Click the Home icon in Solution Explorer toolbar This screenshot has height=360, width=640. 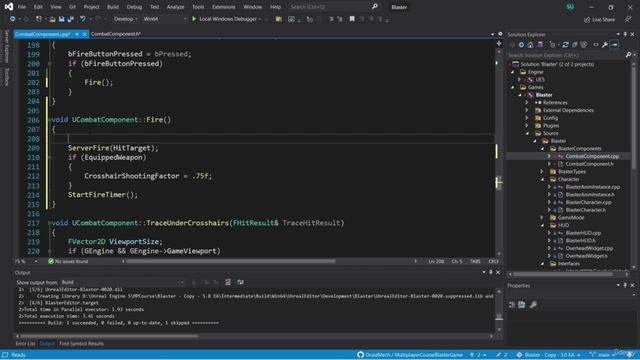(530, 45)
